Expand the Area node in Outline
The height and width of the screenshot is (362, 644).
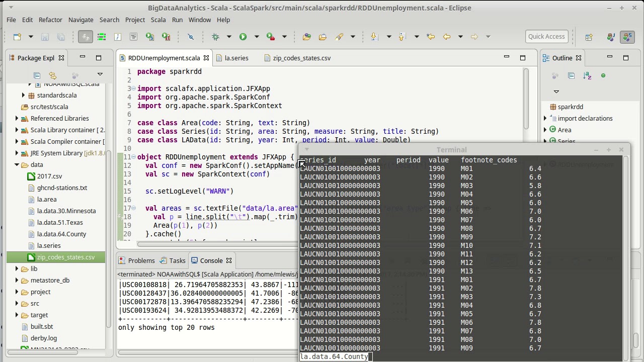coord(545,130)
